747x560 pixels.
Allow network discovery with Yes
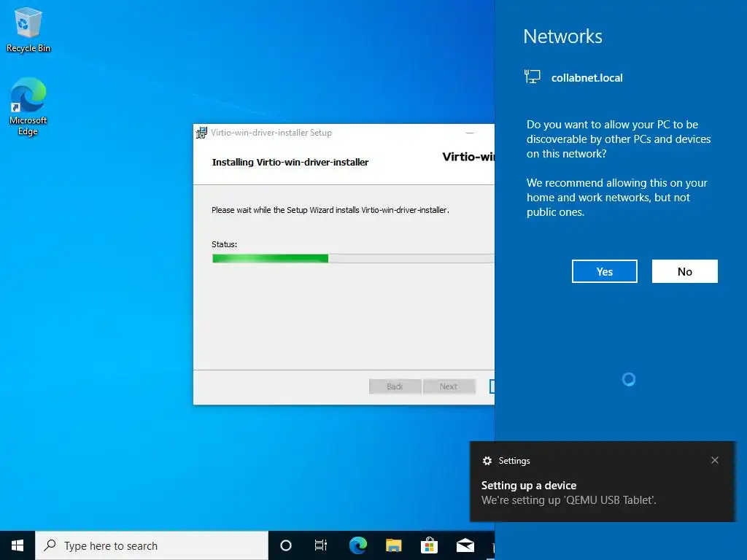(x=605, y=271)
